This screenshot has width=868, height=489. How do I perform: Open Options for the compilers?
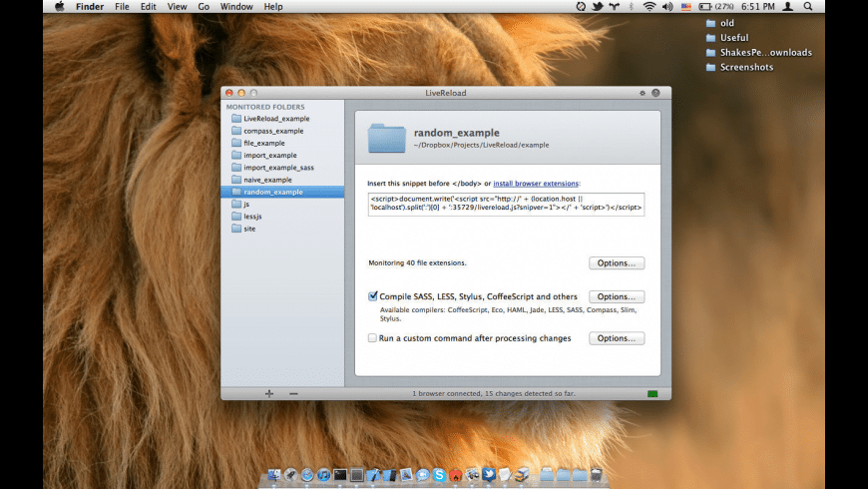coord(617,296)
